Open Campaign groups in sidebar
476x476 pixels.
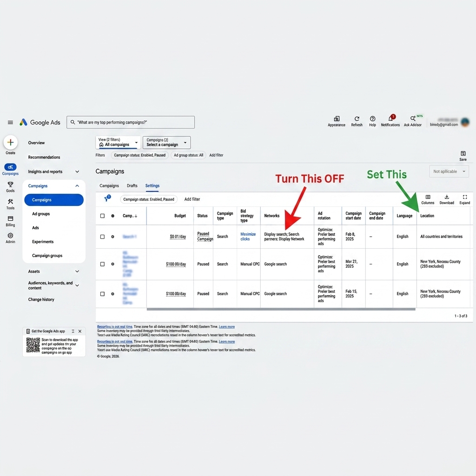coord(47,256)
